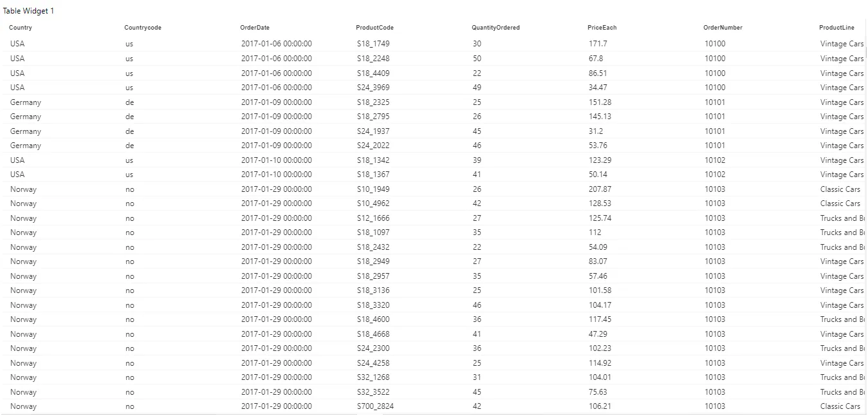This screenshot has height=416, width=868.
Task: Click the PriceEach column header
Action: point(602,28)
